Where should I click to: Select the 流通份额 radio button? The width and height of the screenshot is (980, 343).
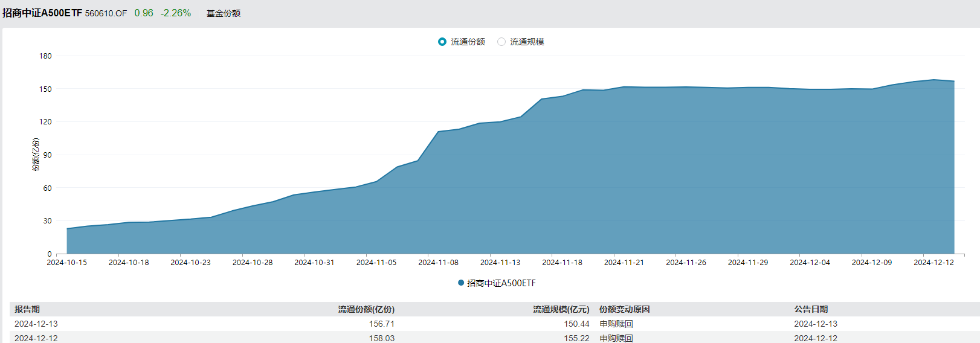(x=442, y=42)
